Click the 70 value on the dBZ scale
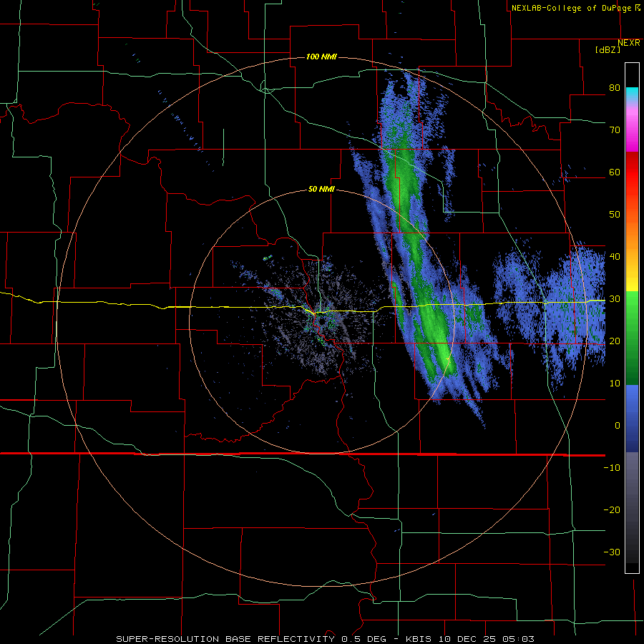This screenshot has height=644, width=644. pos(615,130)
